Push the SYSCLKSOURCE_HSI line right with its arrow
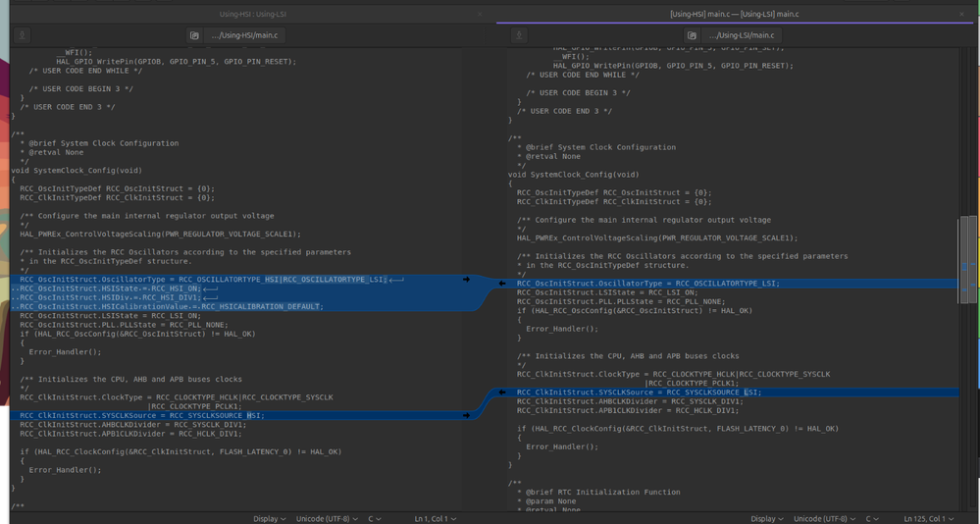This screenshot has height=524, width=980. pyautogui.click(x=466, y=415)
